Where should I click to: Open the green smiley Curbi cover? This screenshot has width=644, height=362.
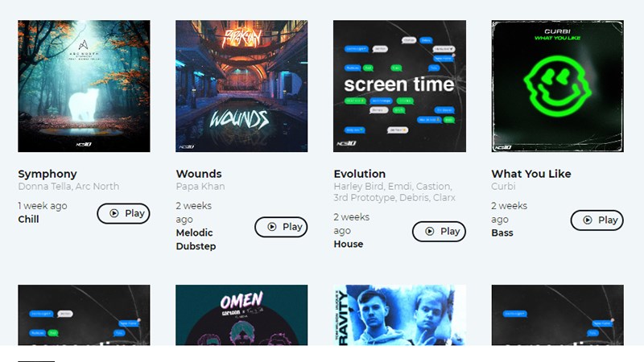pyautogui.click(x=557, y=86)
